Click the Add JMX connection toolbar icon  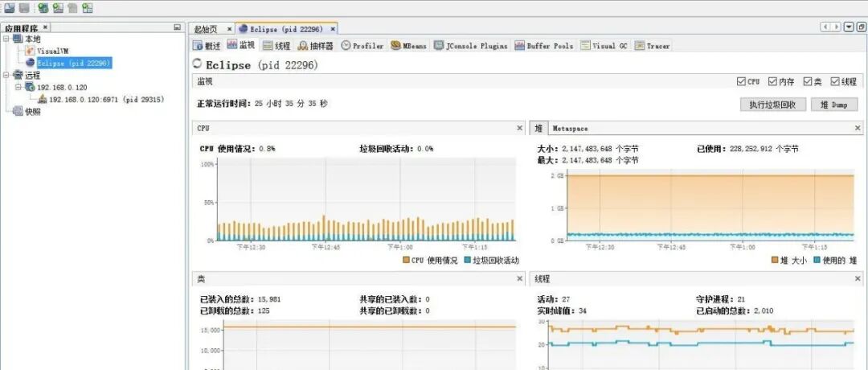[x=58, y=8]
